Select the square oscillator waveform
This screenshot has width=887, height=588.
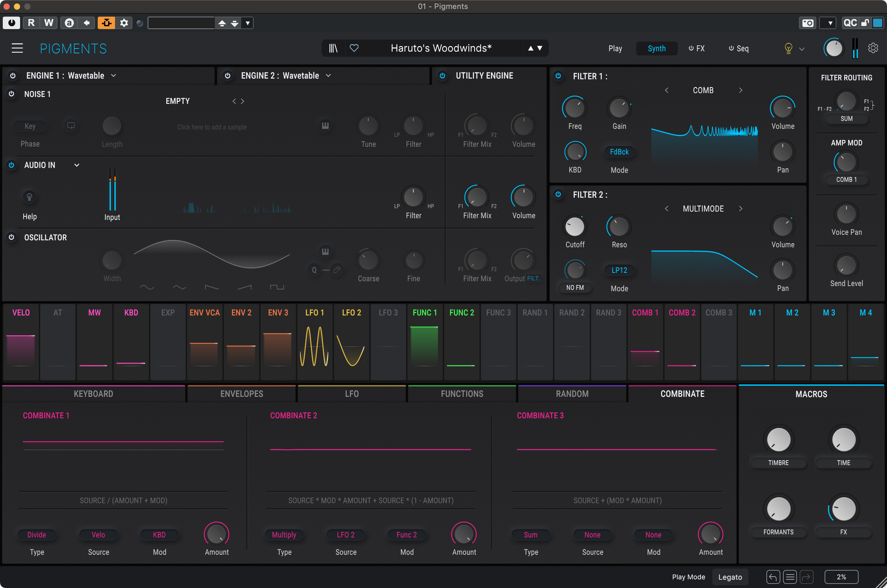pos(277,287)
